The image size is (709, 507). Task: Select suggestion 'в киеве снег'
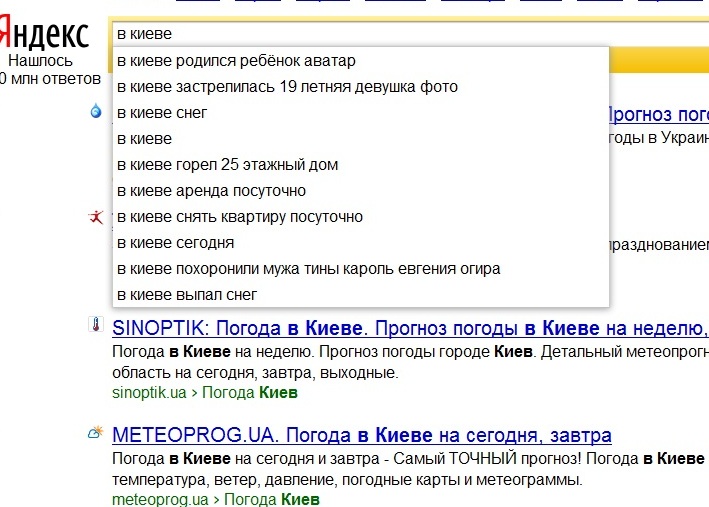(361, 113)
